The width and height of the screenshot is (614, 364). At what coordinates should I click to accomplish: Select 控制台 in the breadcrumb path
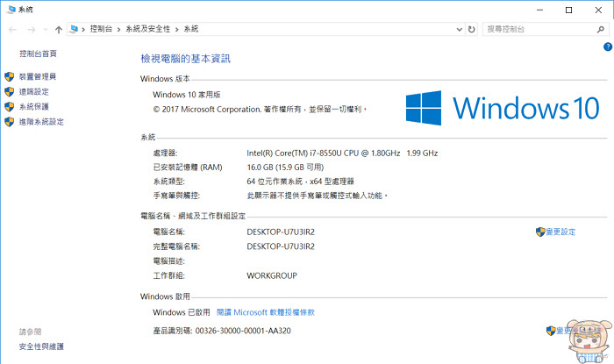[101, 29]
